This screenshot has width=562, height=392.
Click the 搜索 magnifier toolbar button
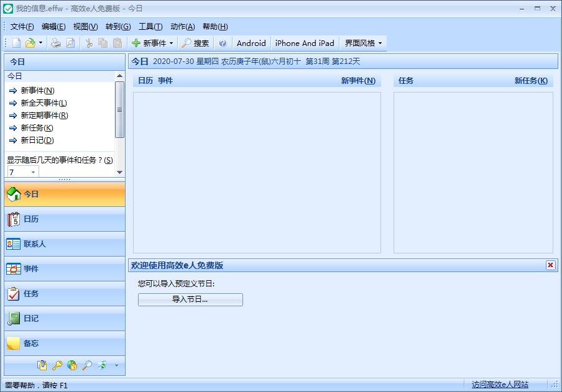[195, 43]
